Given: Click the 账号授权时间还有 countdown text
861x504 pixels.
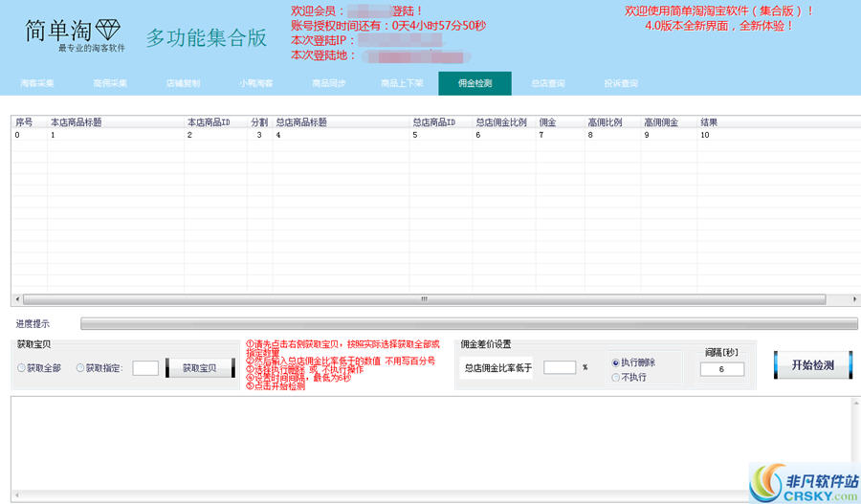Looking at the screenshot, I should tap(388, 25).
